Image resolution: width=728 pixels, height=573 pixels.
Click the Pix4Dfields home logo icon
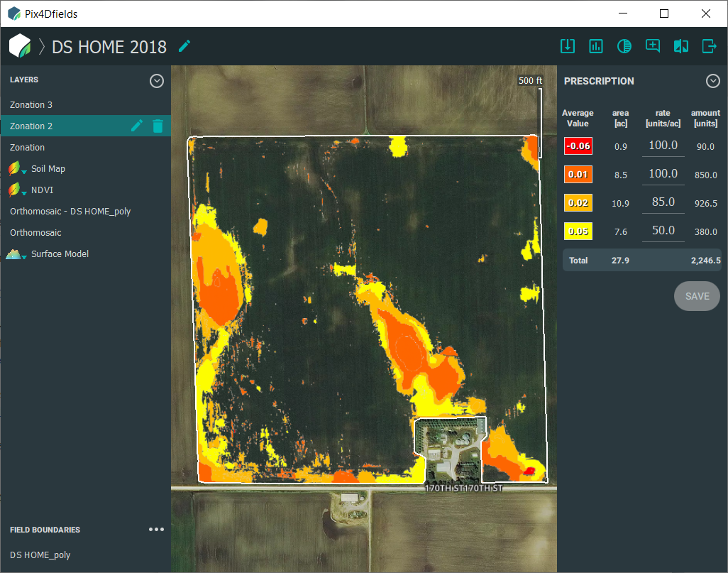click(20, 46)
